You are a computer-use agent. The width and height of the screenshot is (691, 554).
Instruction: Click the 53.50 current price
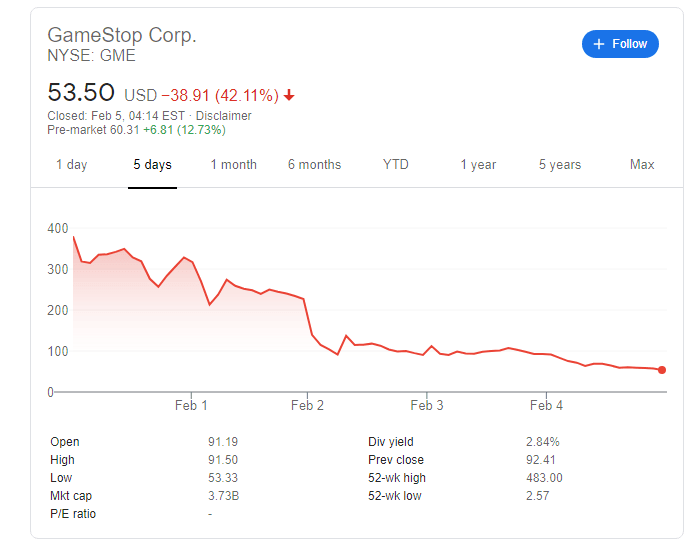pyautogui.click(x=80, y=93)
